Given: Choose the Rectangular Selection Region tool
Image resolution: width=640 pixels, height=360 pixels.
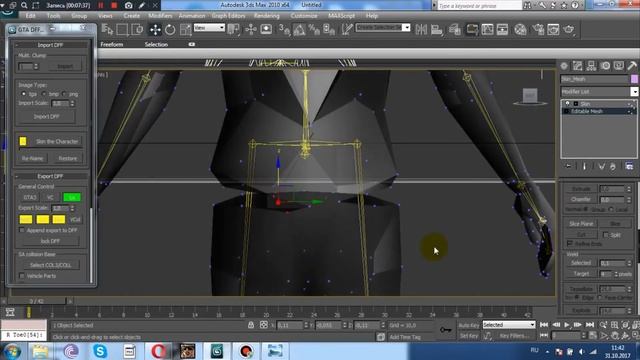Looking at the screenshot, I should [x=122, y=29].
